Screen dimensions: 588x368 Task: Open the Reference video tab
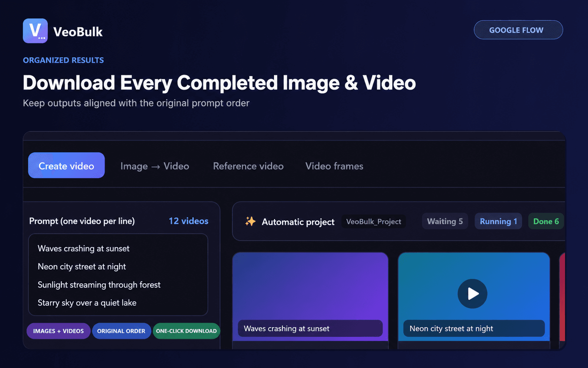tap(248, 166)
